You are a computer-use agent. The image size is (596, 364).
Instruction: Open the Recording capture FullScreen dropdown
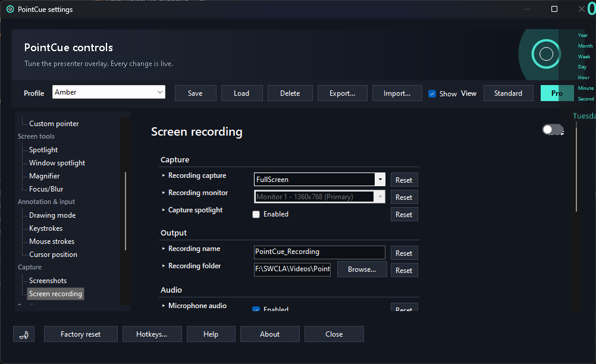[319, 180]
